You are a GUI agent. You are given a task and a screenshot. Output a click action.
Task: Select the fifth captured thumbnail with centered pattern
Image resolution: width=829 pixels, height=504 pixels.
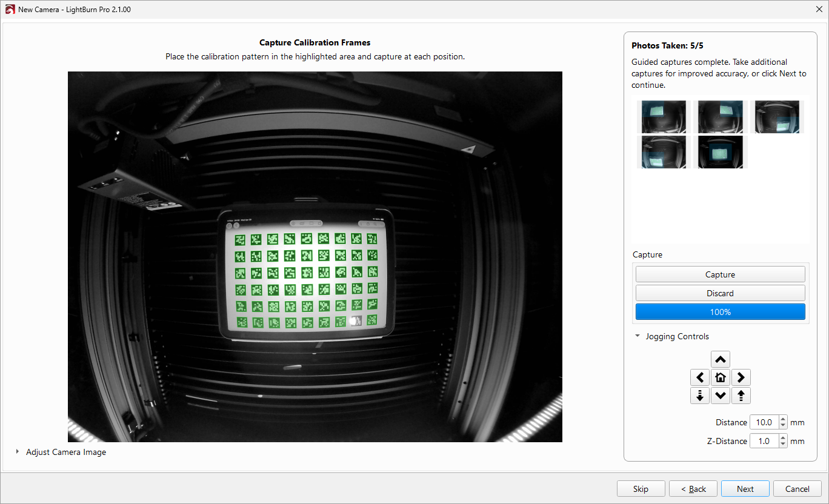(x=721, y=152)
